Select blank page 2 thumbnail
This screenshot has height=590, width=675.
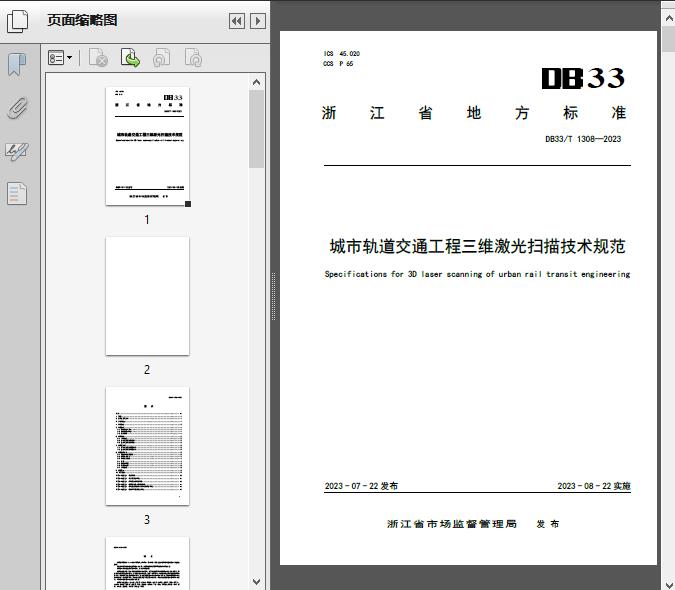pyautogui.click(x=147, y=296)
